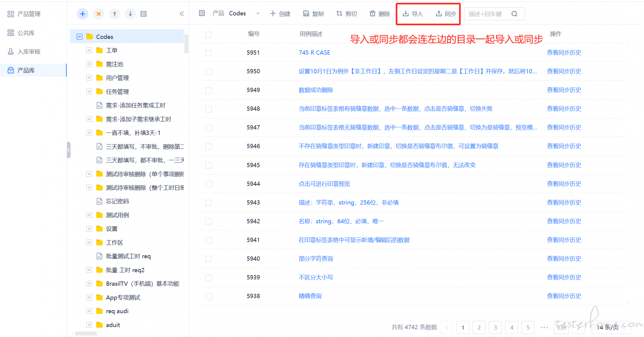Toggle the select-all header checkbox

(x=209, y=35)
